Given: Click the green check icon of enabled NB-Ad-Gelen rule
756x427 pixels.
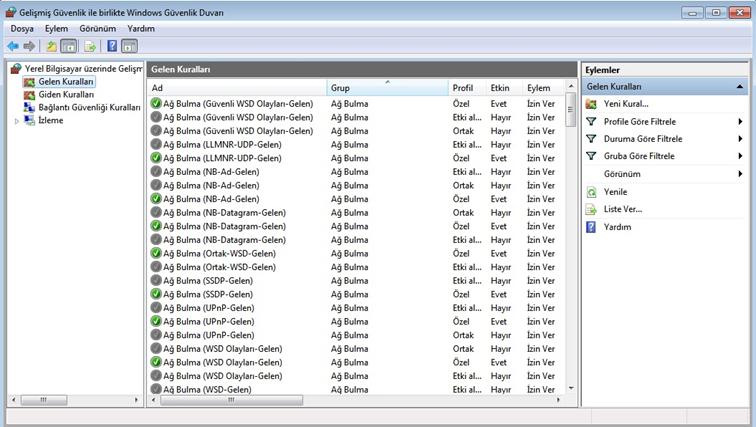Looking at the screenshot, I should coord(156,199).
